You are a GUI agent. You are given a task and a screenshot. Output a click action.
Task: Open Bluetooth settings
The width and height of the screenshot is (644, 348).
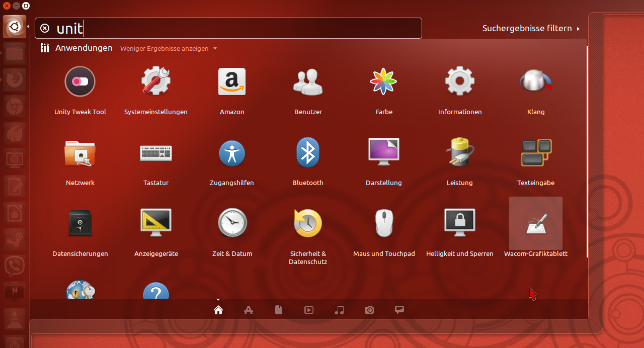pyautogui.click(x=308, y=152)
